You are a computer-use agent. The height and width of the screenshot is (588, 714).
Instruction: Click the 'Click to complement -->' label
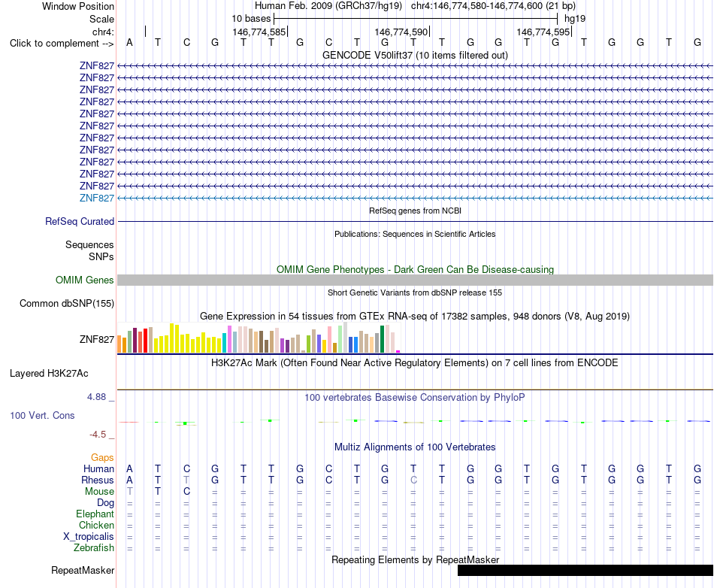click(62, 44)
